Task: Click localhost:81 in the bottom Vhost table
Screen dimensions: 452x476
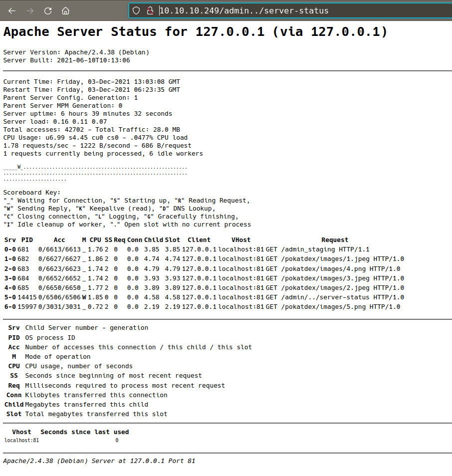Action: click(x=21, y=441)
